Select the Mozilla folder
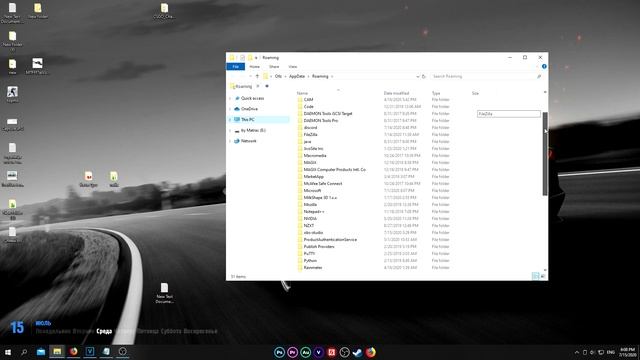 [310, 204]
